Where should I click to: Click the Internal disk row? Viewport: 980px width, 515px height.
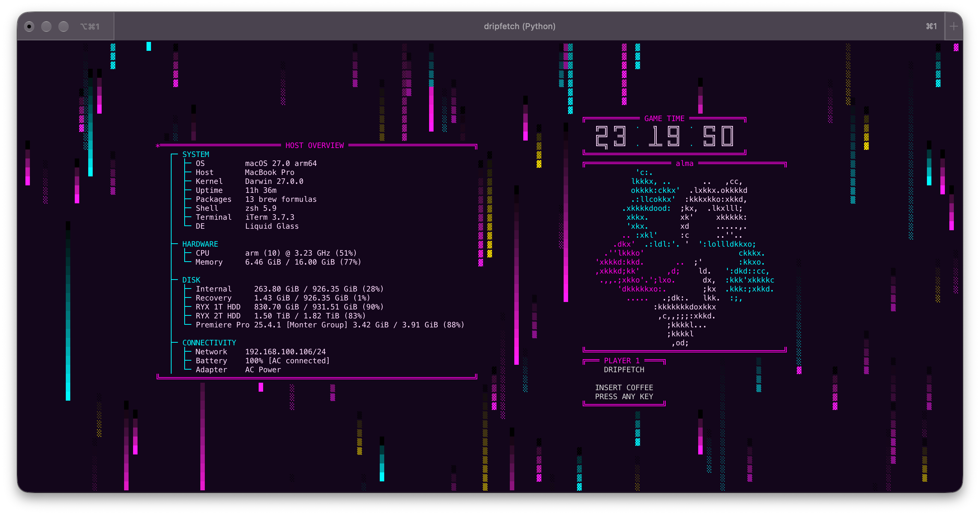pyautogui.click(x=290, y=289)
